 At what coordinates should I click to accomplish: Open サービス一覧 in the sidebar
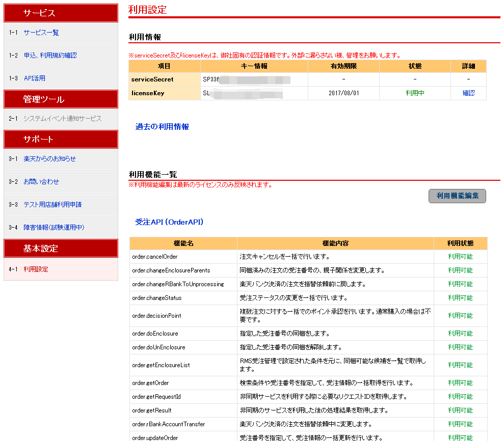(x=41, y=33)
